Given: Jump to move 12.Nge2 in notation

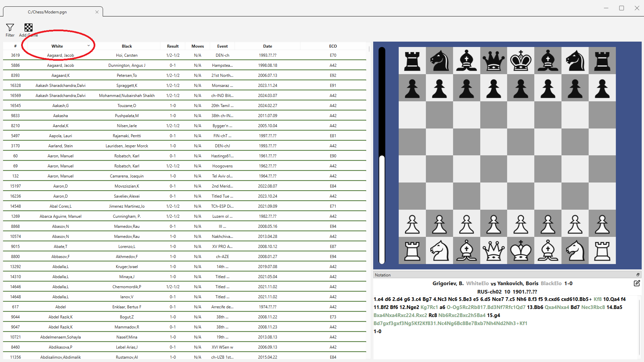Looking at the screenshot, I should tap(409, 307).
